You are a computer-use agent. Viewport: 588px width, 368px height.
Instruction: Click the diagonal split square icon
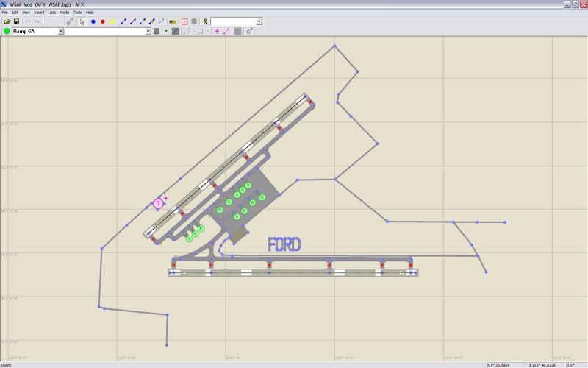point(175,31)
